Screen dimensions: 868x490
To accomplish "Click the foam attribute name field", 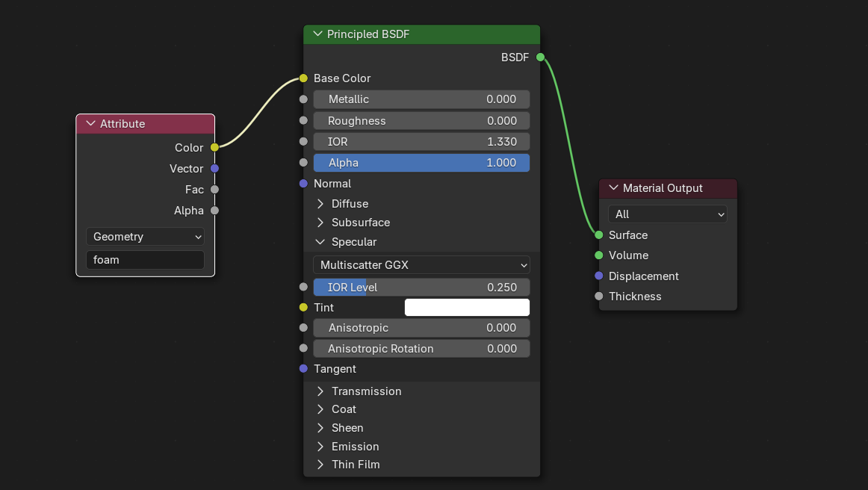I will [145, 260].
